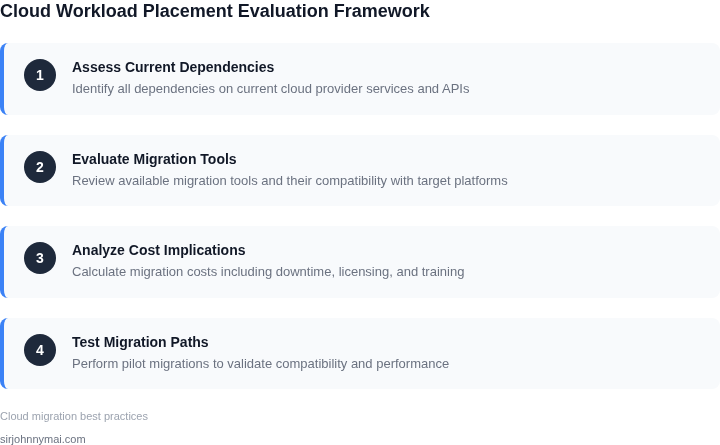Select the 'Test Migration Paths' heading
The height and width of the screenshot is (445, 720).
(x=140, y=342)
